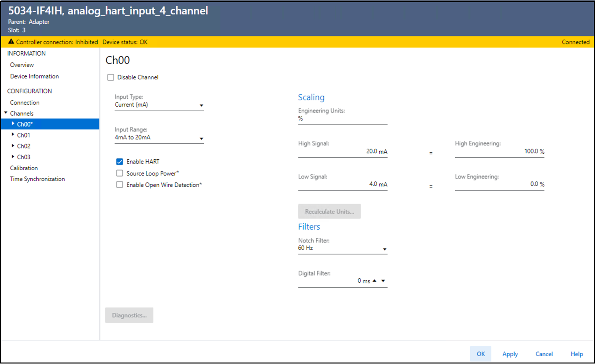This screenshot has height=364, width=595.
Task: Toggle Enable Open Wire Detection checkbox
Action: coord(120,185)
